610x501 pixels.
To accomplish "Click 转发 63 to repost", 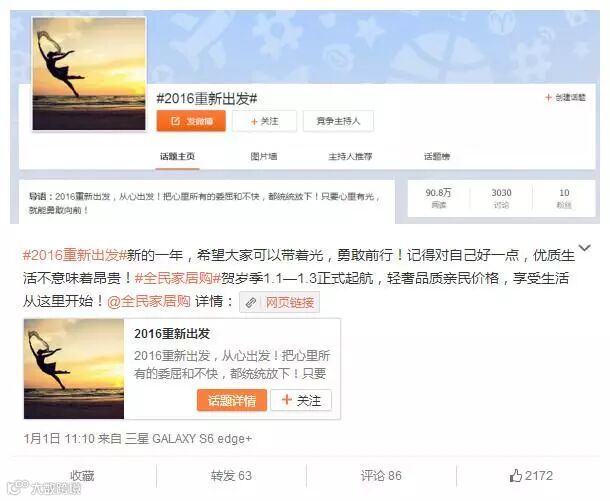I will [231, 475].
